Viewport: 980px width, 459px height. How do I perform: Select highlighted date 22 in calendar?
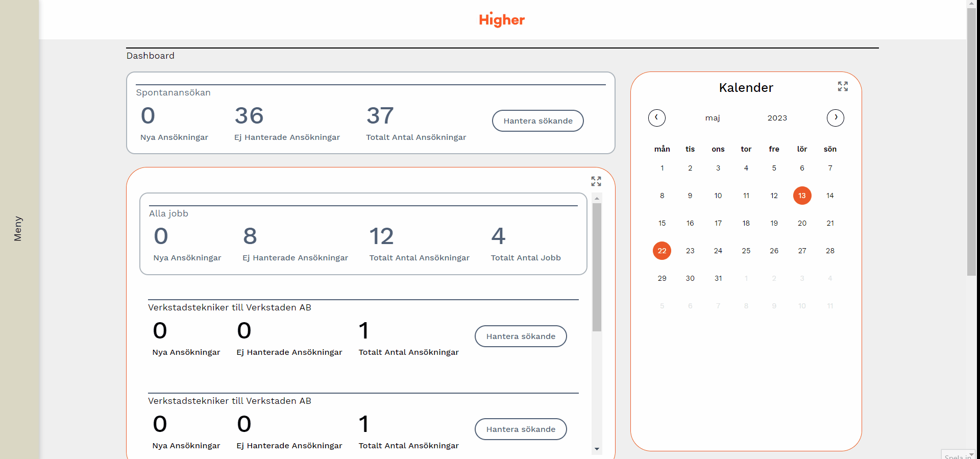[x=661, y=251]
